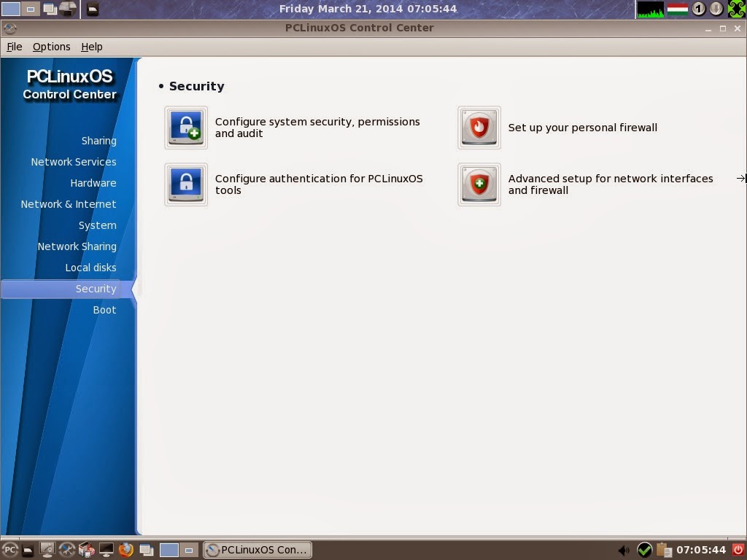Launch the monitor configuration icon in the bottom panel
This screenshot has width=747, height=560.
click(47, 550)
